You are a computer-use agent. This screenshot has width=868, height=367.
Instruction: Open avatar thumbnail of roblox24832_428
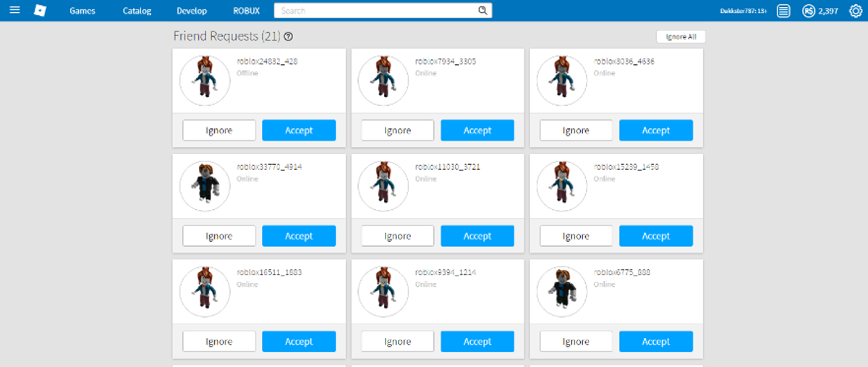205,80
